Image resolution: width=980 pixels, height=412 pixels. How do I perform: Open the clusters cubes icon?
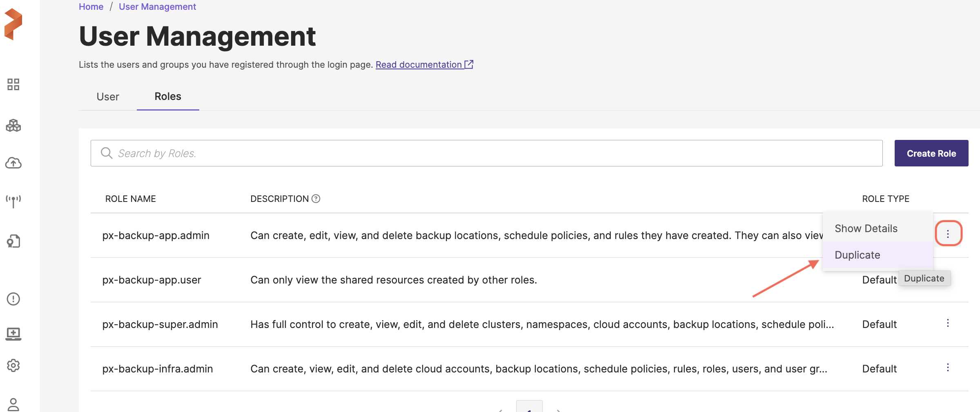pos(13,126)
